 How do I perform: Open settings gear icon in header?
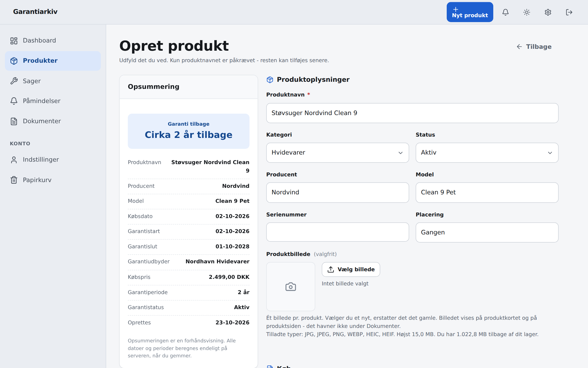pos(548,12)
